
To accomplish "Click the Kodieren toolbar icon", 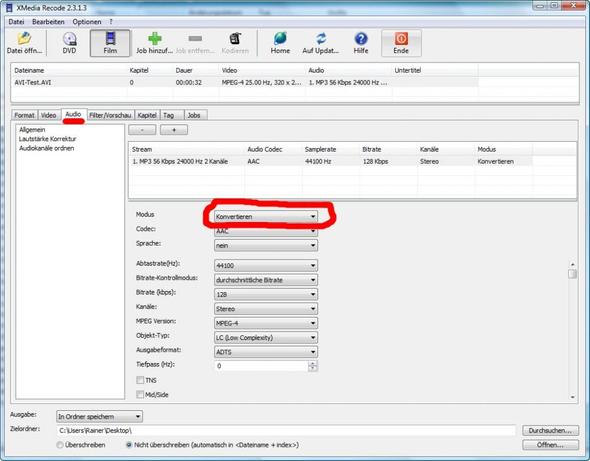I will (x=235, y=43).
